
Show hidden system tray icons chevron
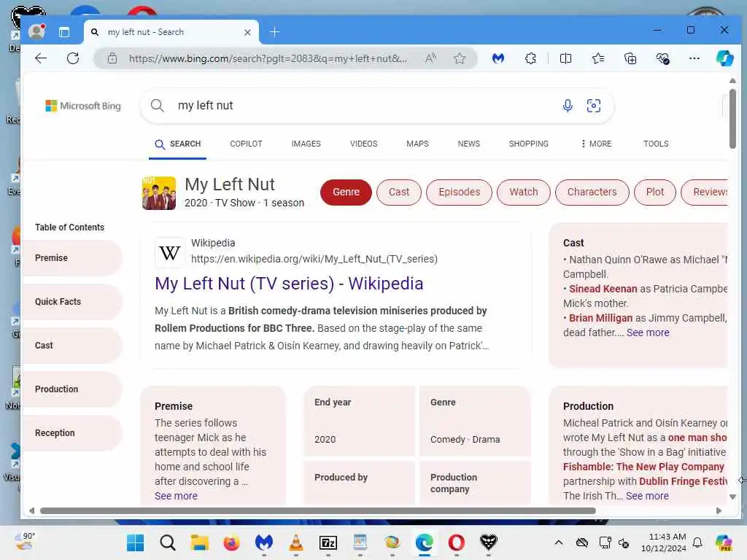[558, 542]
